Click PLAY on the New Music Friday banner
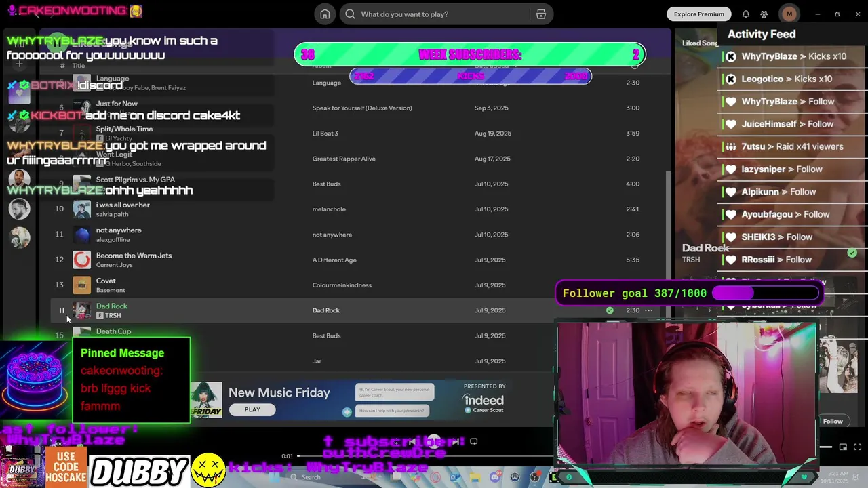This screenshot has width=868, height=488. (252, 409)
